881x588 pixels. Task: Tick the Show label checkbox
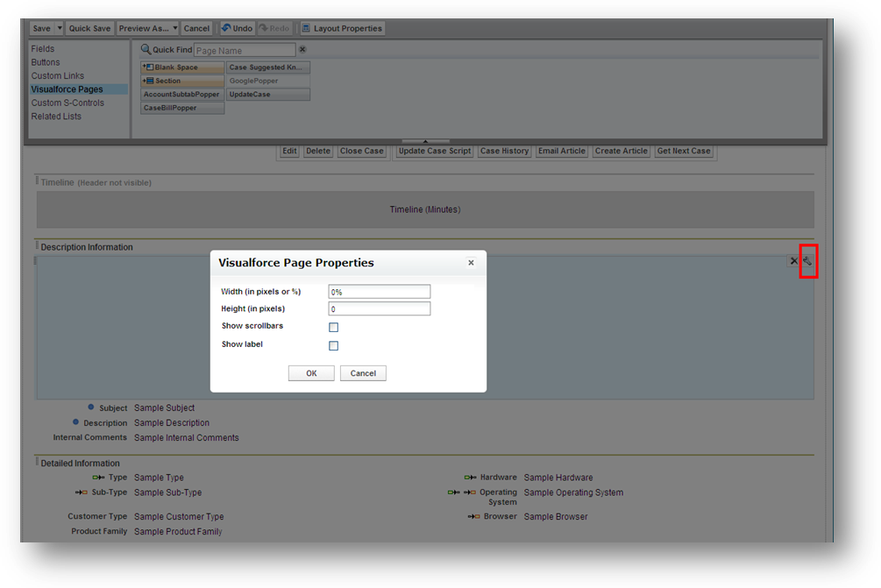coord(333,346)
